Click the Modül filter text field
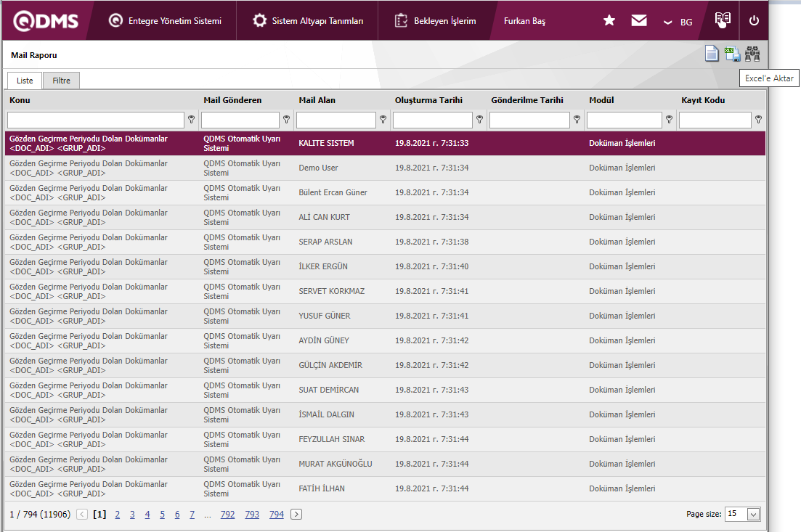 click(624, 120)
